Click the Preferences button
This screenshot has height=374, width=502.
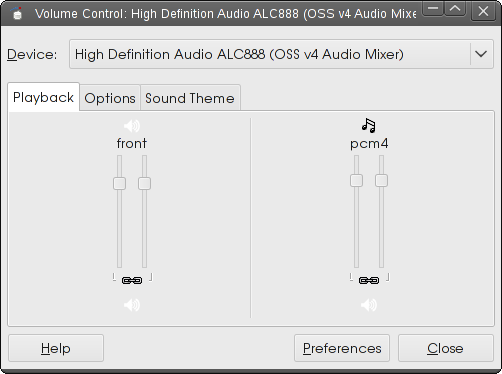[x=342, y=348]
